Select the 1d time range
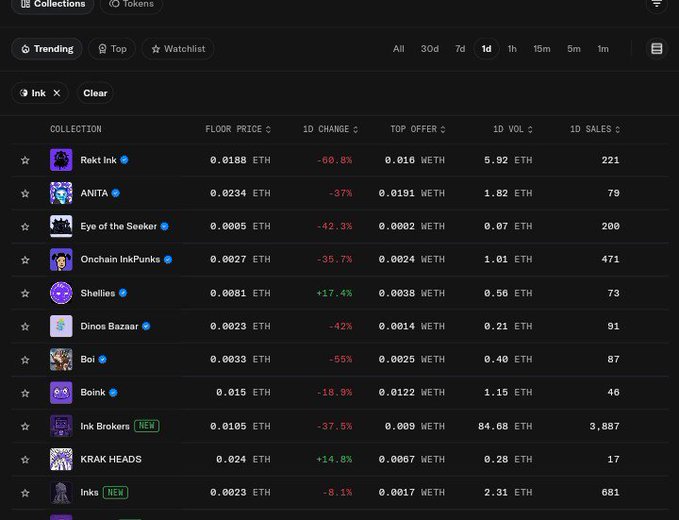Viewport: 679px width, 520px height. click(x=486, y=49)
